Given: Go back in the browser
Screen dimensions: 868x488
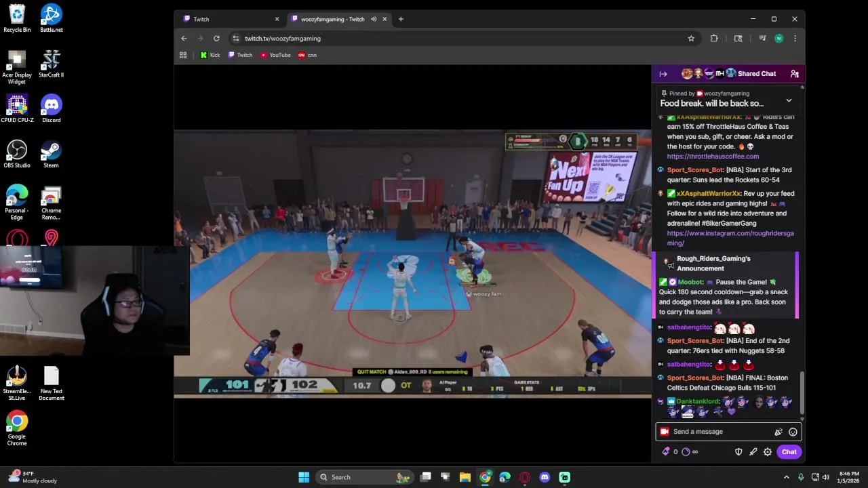Looking at the screenshot, I should [184, 39].
